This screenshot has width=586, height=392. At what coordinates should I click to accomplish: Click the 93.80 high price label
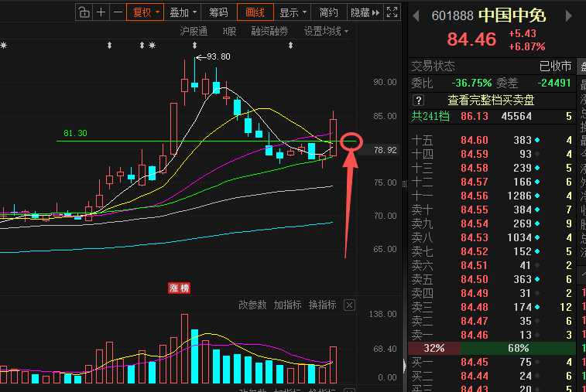click(x=218, y=56)
